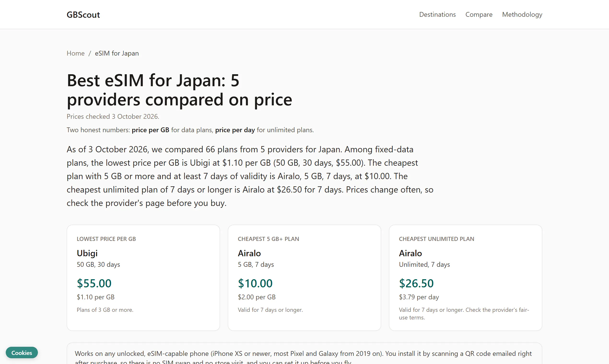Click the intro paragraph starting As of 3 October

tap(250, 176)
